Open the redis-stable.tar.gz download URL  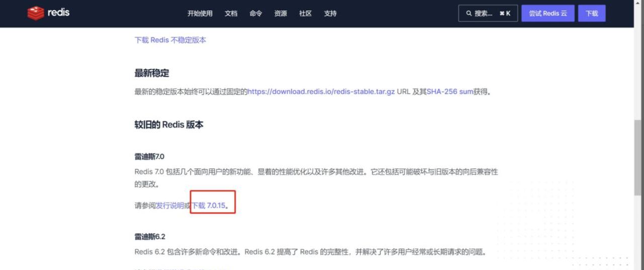coord(321,92)
